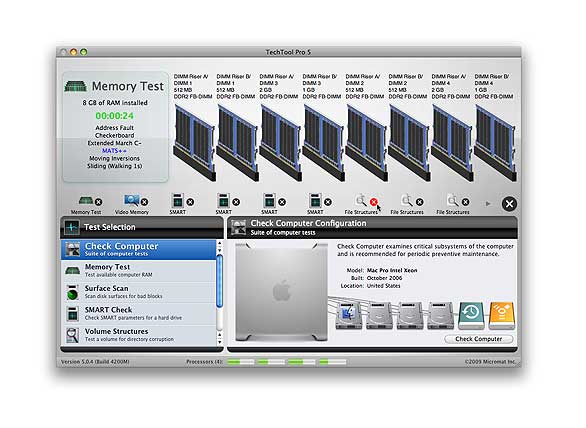The image size is (586, 428).
Task: Click the Address Fault test name
Action: point(114,127)
